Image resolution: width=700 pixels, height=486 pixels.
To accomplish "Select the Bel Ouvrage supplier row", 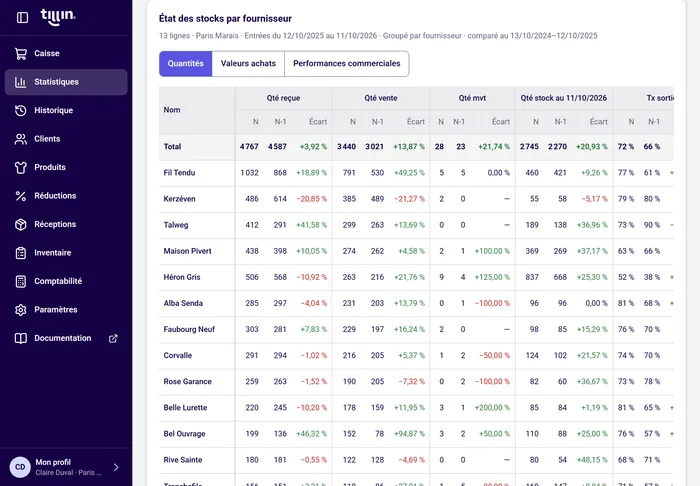I will [416, 434].
